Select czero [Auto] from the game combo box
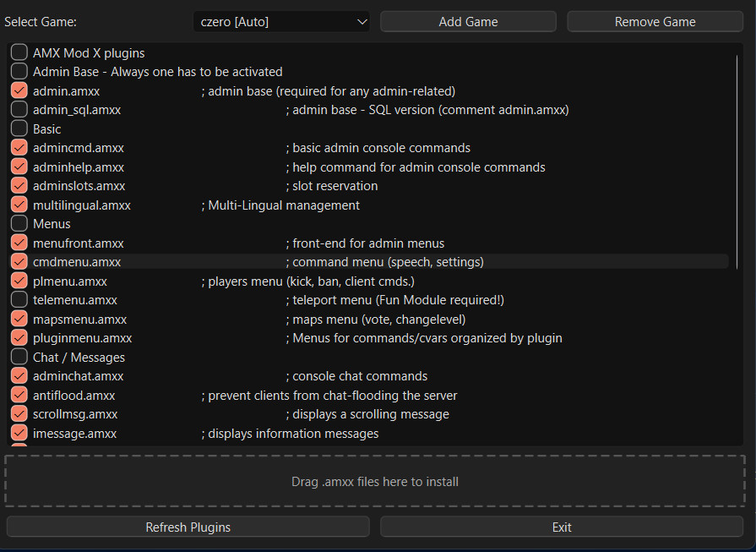Image resolution: width=756 pixels, height=552 pixels. pyautogui.click(x=281, y=21)
